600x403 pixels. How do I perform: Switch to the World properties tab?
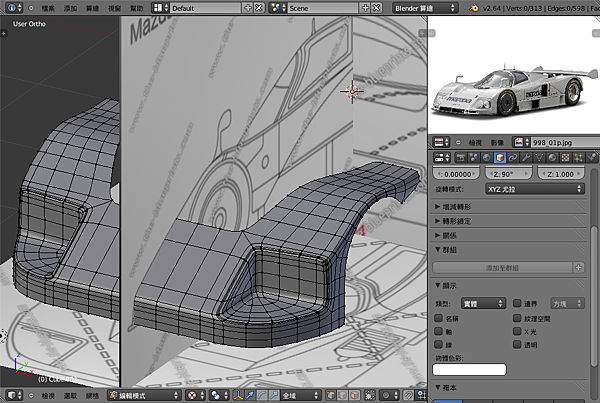click(x=486, y=157)
